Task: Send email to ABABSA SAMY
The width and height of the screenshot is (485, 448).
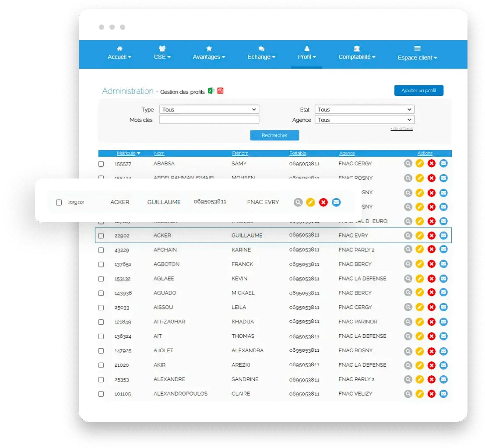Action: (x=443, y=163)
